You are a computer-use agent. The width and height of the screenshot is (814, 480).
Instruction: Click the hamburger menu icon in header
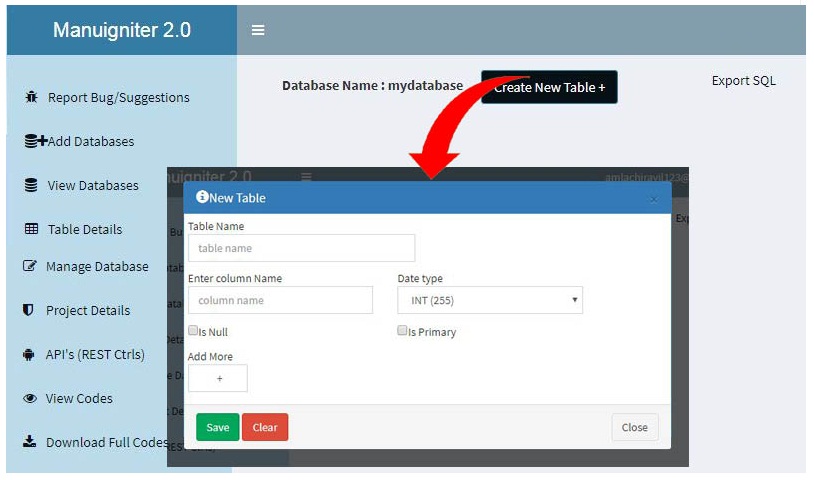pos(258,30)
